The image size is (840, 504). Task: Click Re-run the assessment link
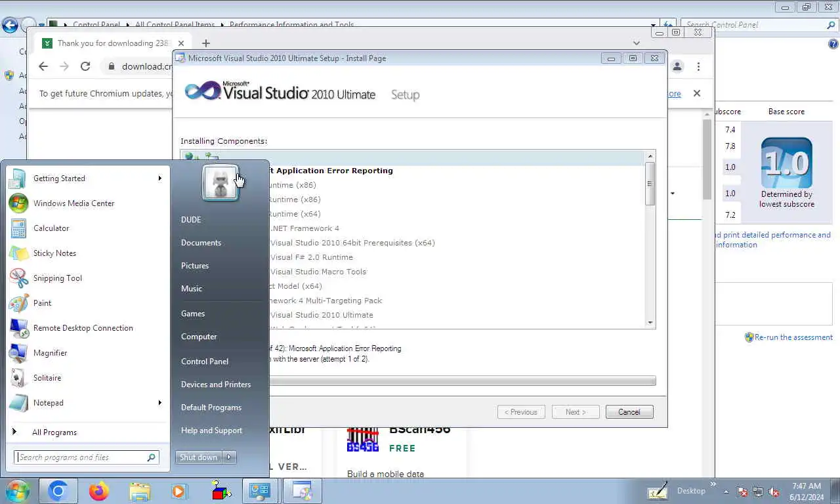(793, 337)
